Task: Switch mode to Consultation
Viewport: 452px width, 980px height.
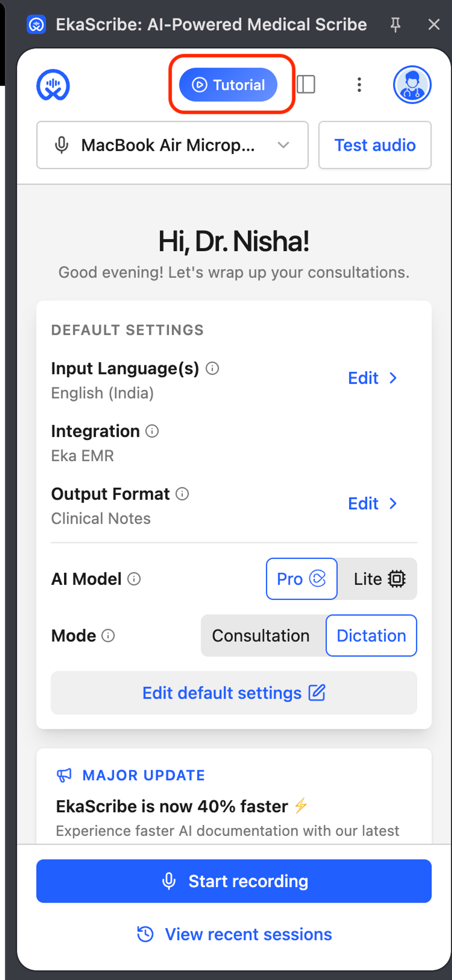Action: click(x=261, y=635)
